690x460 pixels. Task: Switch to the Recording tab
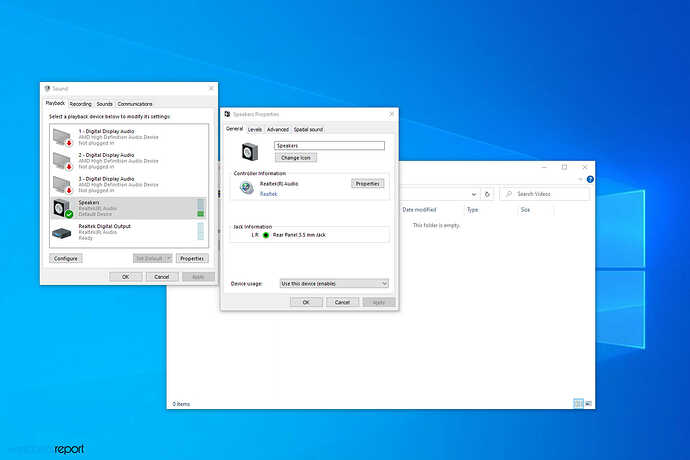[80, 104]
